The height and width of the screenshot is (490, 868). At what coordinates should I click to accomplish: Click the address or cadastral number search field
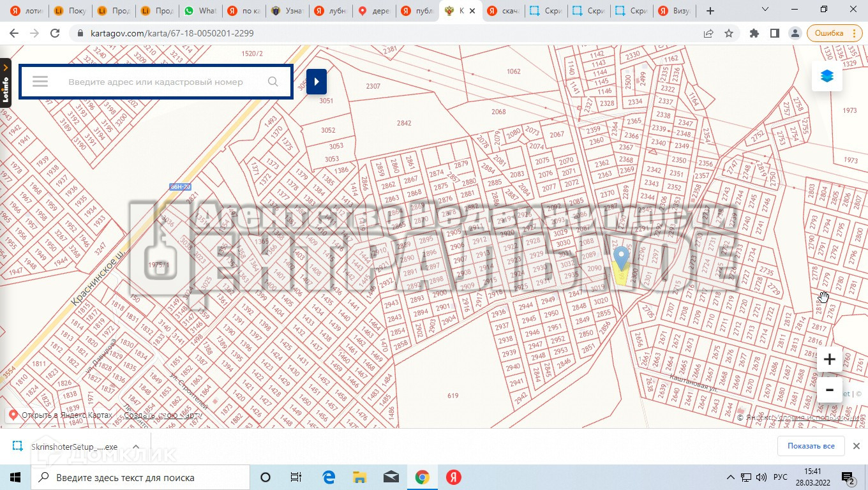[156, 82]
